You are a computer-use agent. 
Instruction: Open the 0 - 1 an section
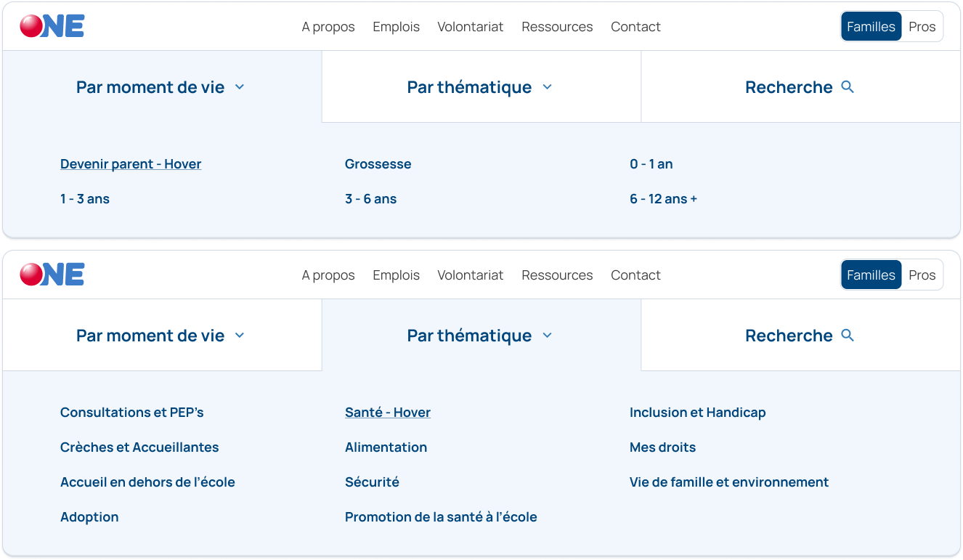(x=651, y=163)
